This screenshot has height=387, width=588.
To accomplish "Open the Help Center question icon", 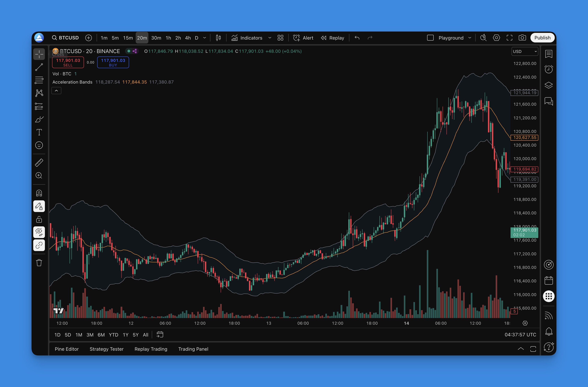I will click(x=549, y=347).
